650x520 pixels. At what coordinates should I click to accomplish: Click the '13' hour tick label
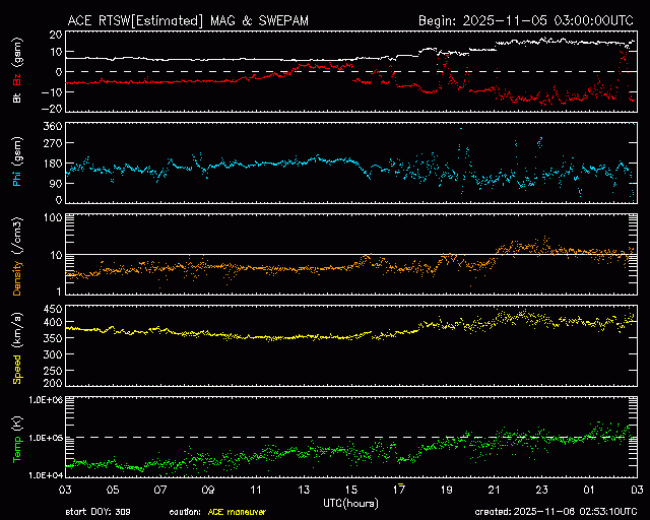point(303,490)
